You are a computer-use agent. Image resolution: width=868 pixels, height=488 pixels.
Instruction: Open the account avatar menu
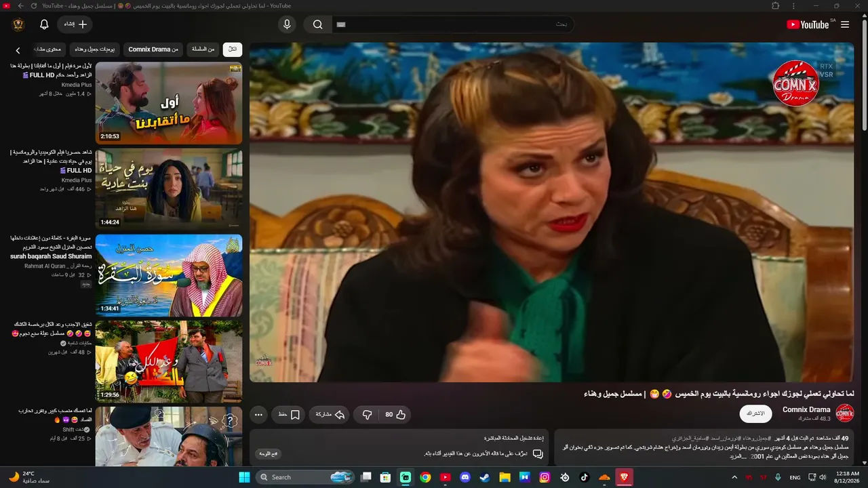(18, 24)
